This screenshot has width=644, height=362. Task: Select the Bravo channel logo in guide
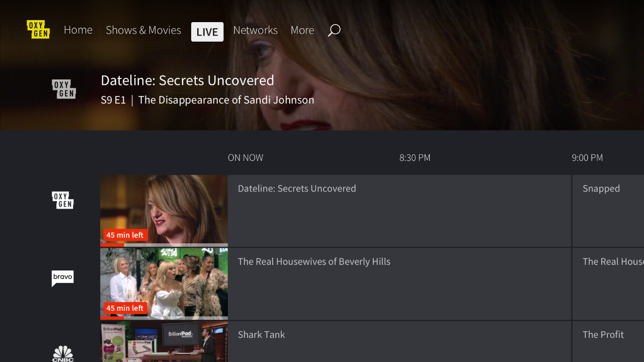click(63, 279)
